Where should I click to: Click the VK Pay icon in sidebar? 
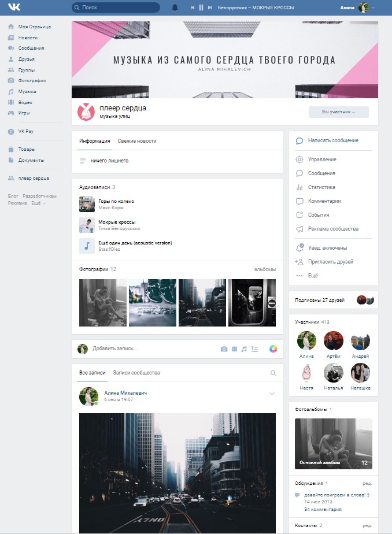(11, 131)
